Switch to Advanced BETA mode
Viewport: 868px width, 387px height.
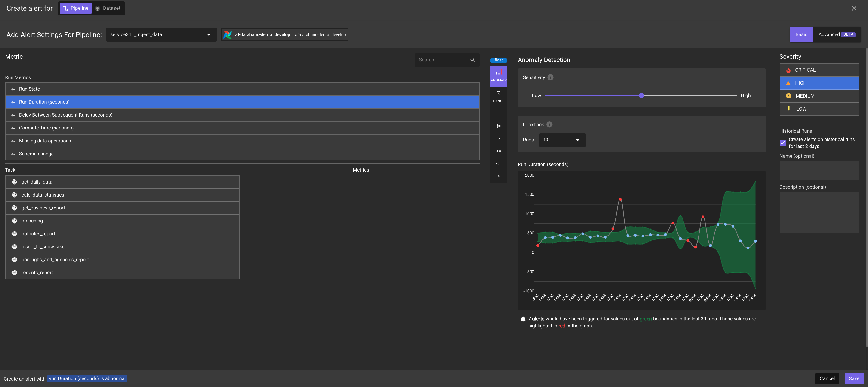(x=836, y=34)
